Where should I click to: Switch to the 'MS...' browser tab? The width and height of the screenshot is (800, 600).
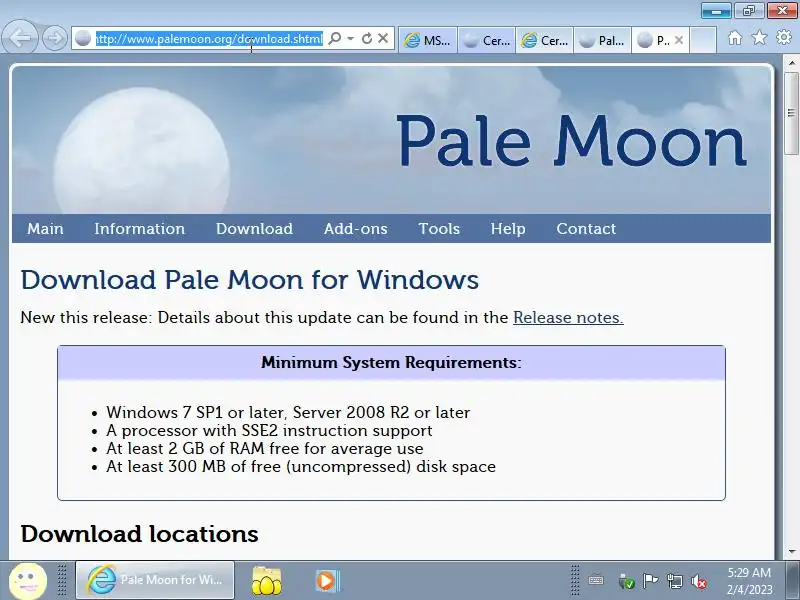(427, 40)
